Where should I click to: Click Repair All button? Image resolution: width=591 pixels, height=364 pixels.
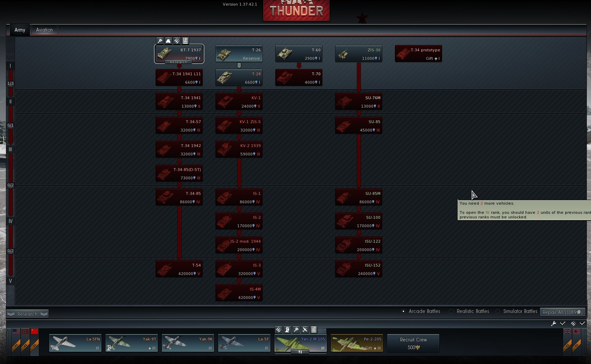(x=562, y=312)
